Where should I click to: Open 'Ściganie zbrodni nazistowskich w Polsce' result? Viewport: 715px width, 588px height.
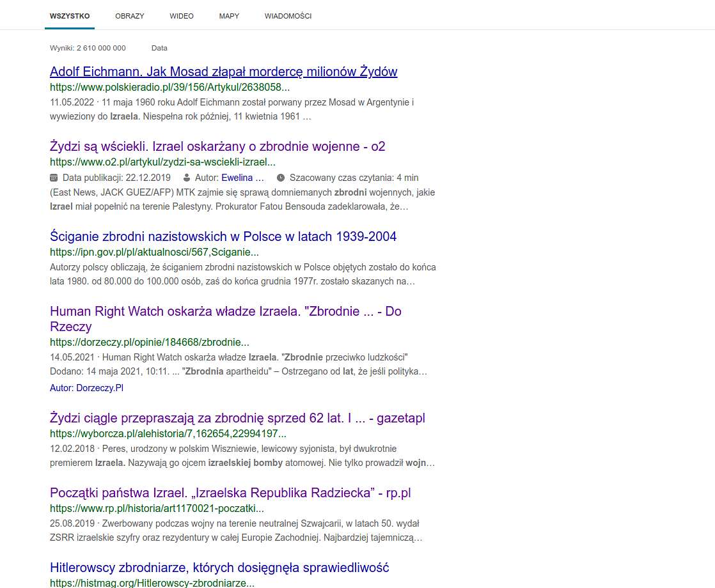[x=223, y=236]
